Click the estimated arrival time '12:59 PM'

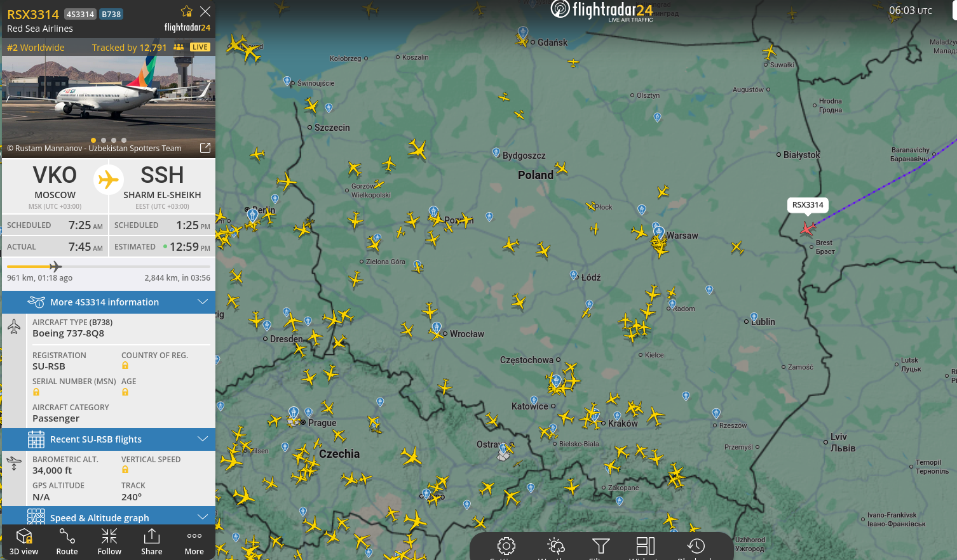[190, 247]
